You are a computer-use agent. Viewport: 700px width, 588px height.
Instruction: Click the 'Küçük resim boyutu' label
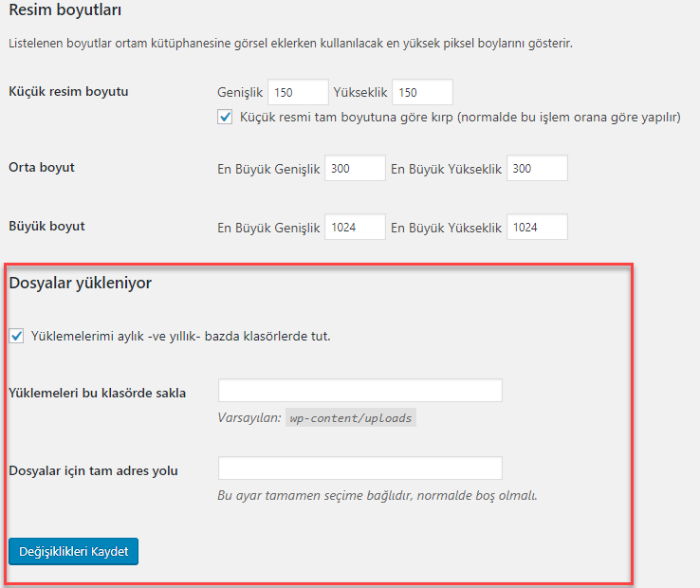(x=68, y=92)
